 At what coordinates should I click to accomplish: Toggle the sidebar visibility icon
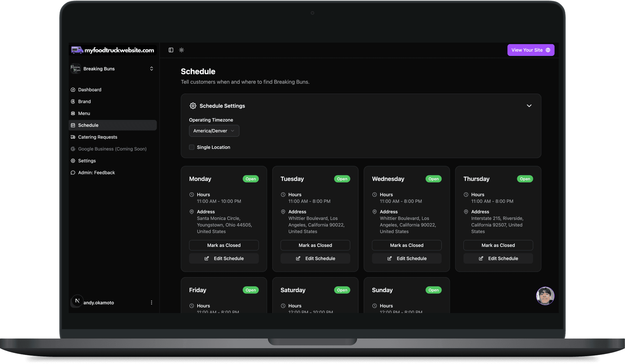click(x=171, y=50)
